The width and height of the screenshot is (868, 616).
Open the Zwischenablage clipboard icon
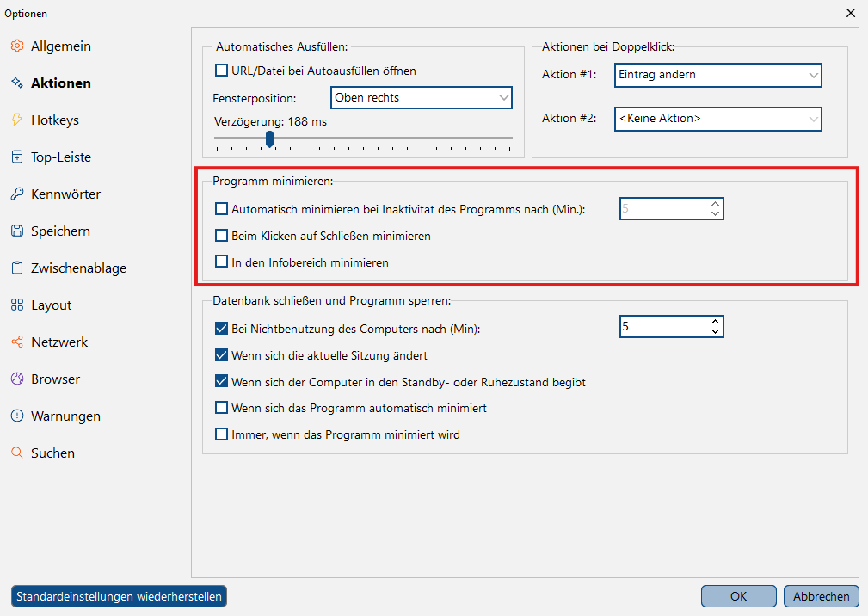tap(17, 268)
